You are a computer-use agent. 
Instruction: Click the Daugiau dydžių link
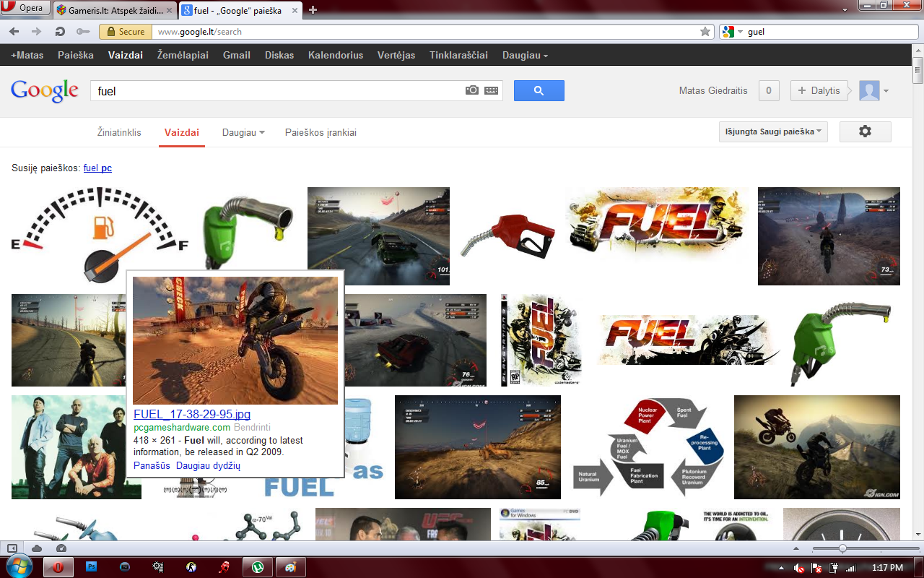coord(208,465)
